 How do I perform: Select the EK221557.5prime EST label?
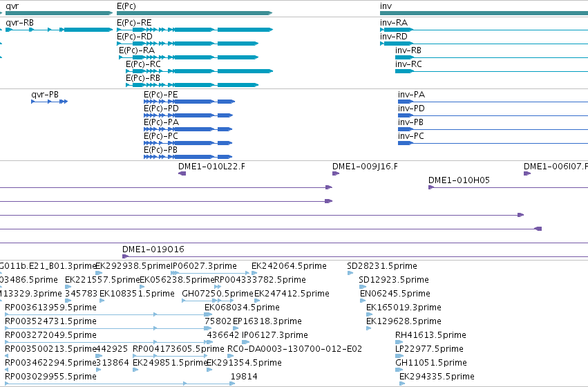(x=102, y=280)
